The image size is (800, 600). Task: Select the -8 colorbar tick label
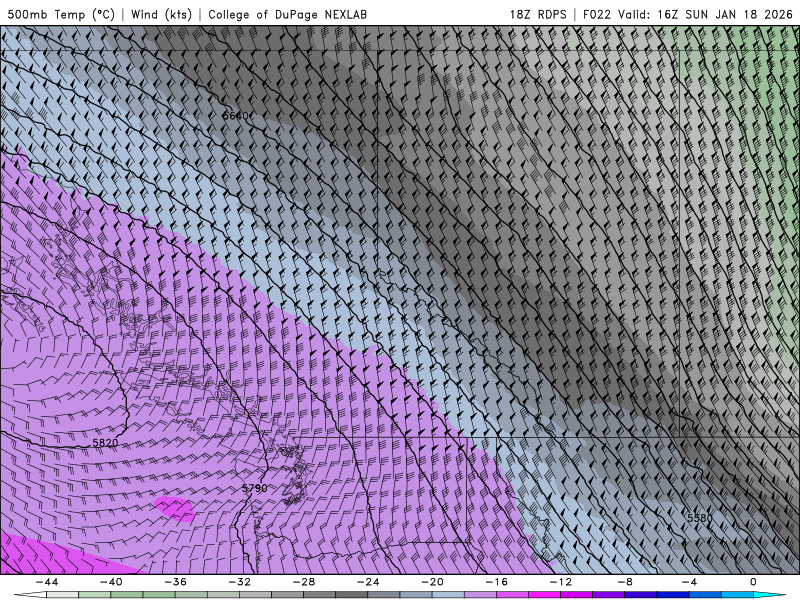coord(625,582)
